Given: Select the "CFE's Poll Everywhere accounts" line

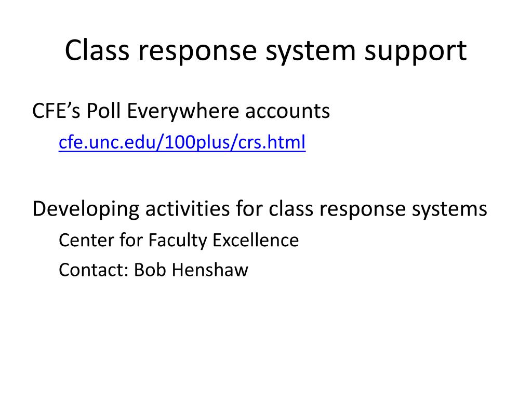Looking at the screenshot, I should click(181, 111).
